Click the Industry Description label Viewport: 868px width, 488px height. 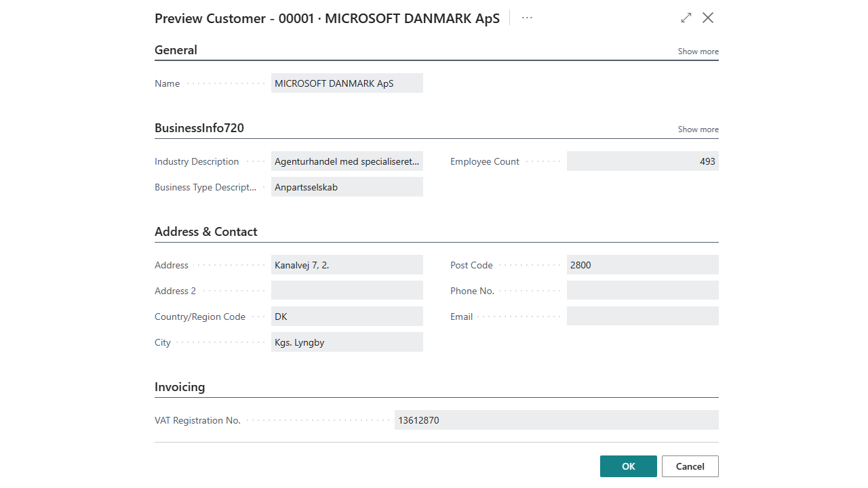[x=197, y=161]
